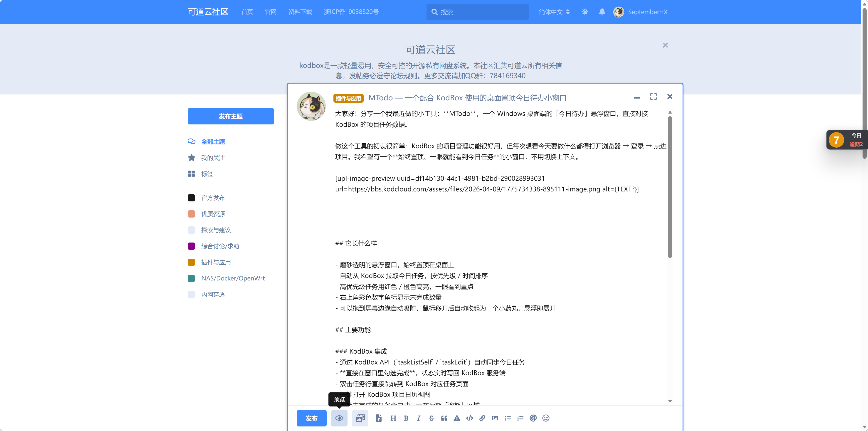868x431 pixels.
Task: Open the media gallery icon in composer toolbar
Action: pos(360,418)
